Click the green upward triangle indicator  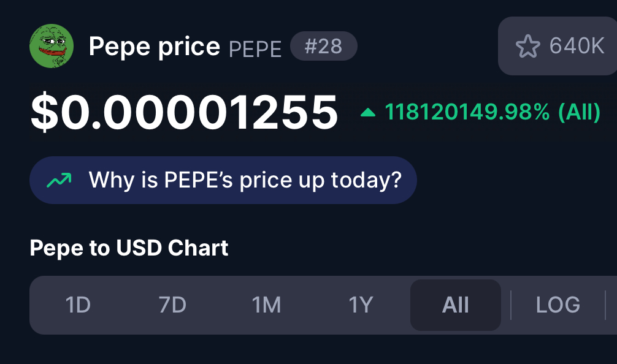[x=368, y=112]
